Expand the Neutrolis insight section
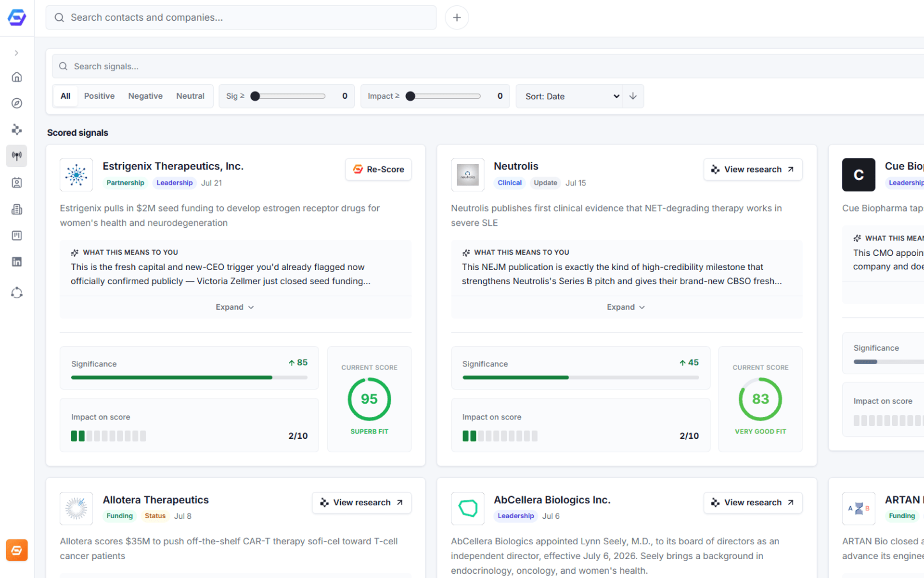 point(626,307)
